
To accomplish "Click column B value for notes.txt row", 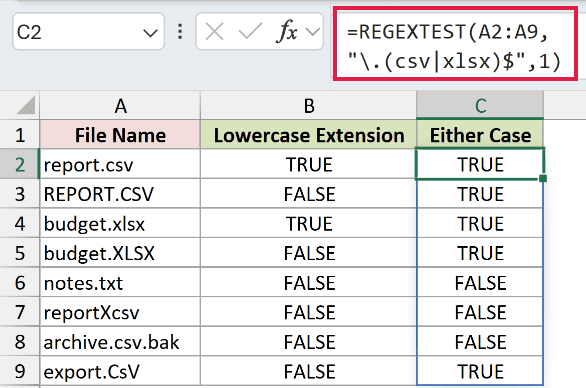I will pyautogui.click(x=308, y=282).
